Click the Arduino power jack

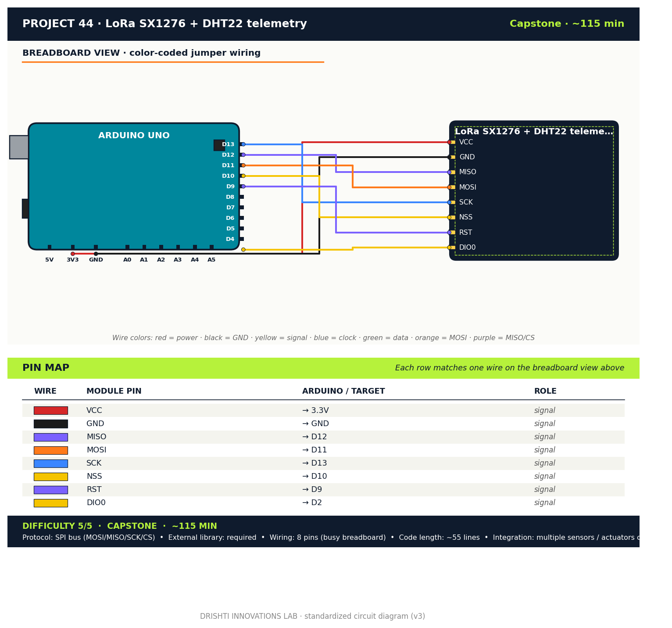[25, 208]
